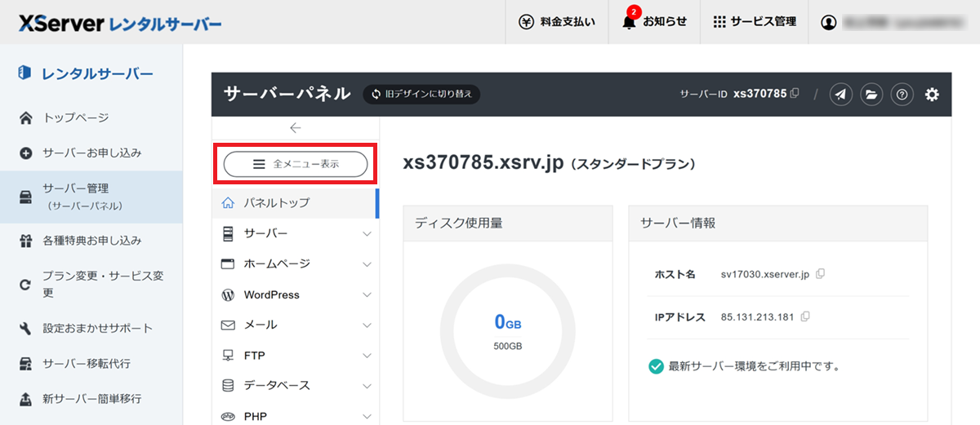Screen dimensions: 980x425
Task: Click the ホームページ window icon
Action: pos(228,264)
